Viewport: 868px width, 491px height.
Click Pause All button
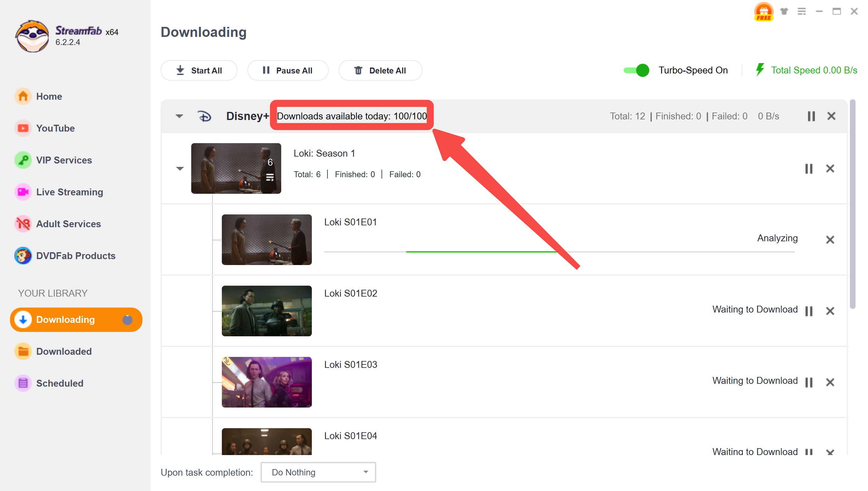(x=287, y=70)
